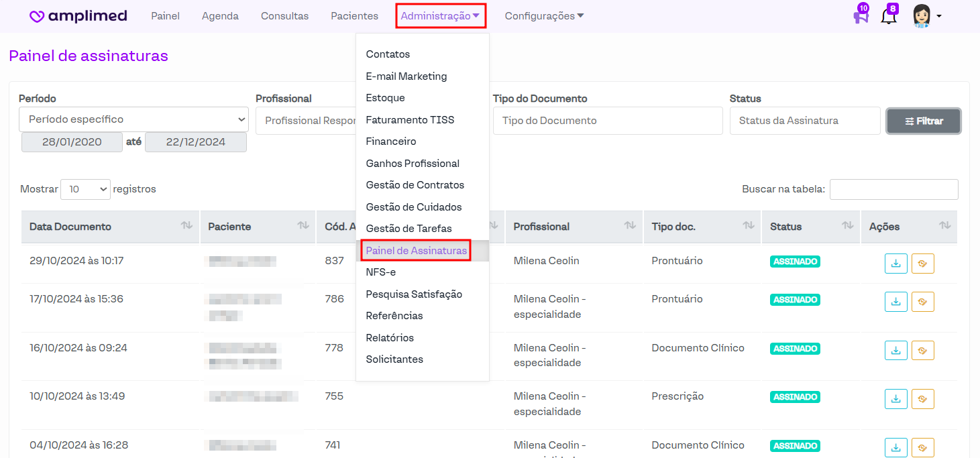
Task: Download the 29/10/2024 Prontuário document
Action: point(895,264)
